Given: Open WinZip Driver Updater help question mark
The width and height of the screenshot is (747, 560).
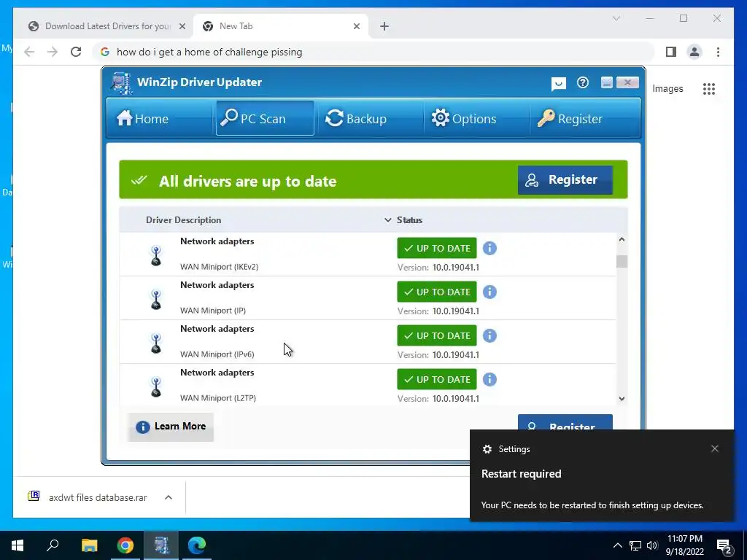Looking at the screenshot, I should 583,83.
